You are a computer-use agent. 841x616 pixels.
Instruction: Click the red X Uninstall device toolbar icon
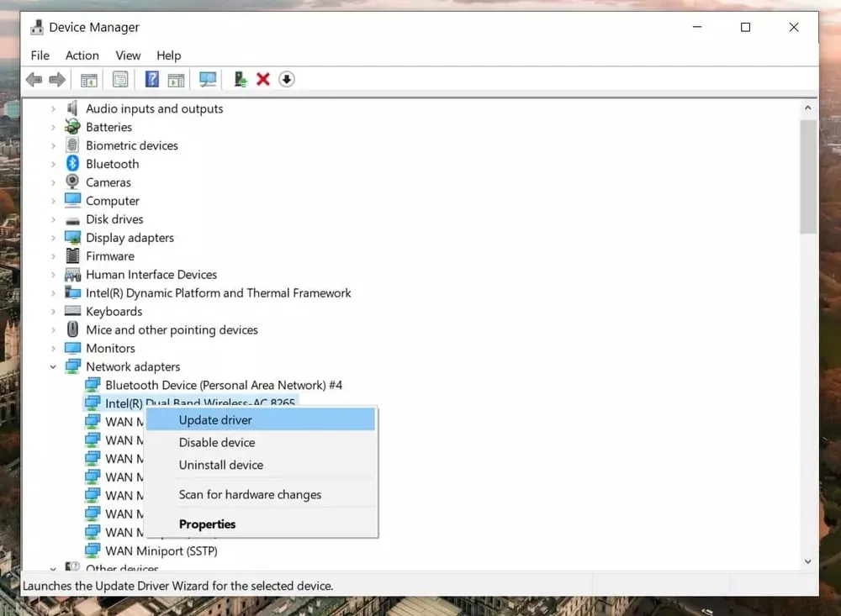click(262, 79)
